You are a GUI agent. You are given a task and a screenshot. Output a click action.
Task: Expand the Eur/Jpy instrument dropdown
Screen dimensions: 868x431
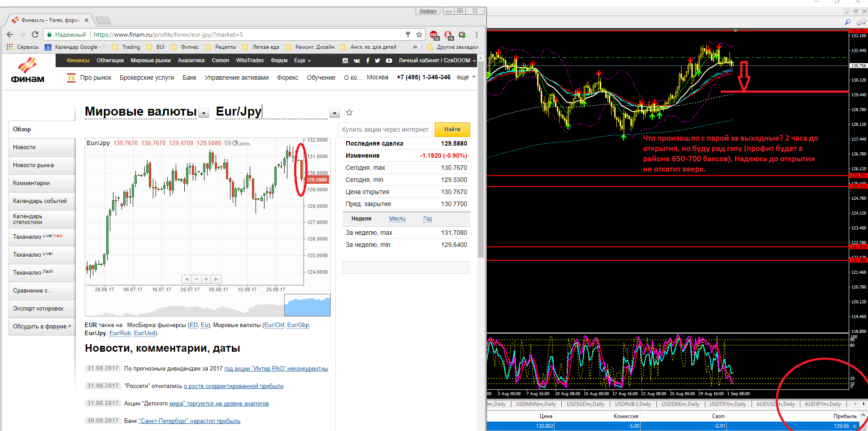tap(334, 113)
